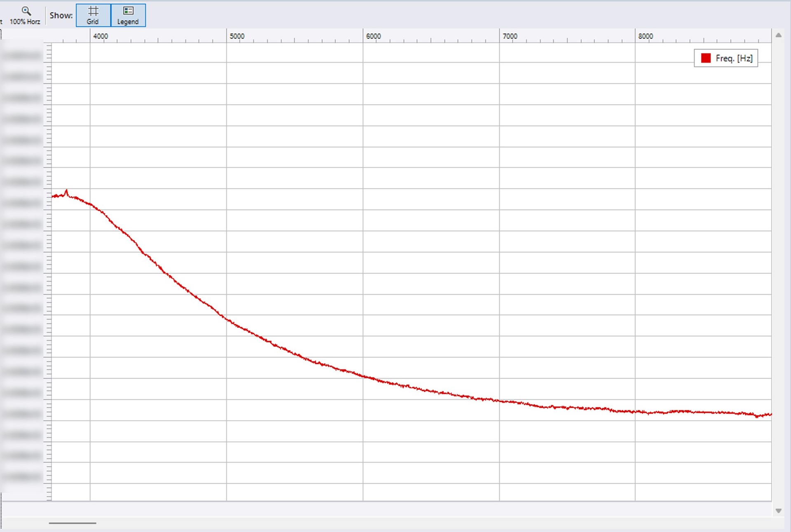Click the 4000 mark on the time ruler
This screenshot has height=532, width=791.
tap(100, 36)
